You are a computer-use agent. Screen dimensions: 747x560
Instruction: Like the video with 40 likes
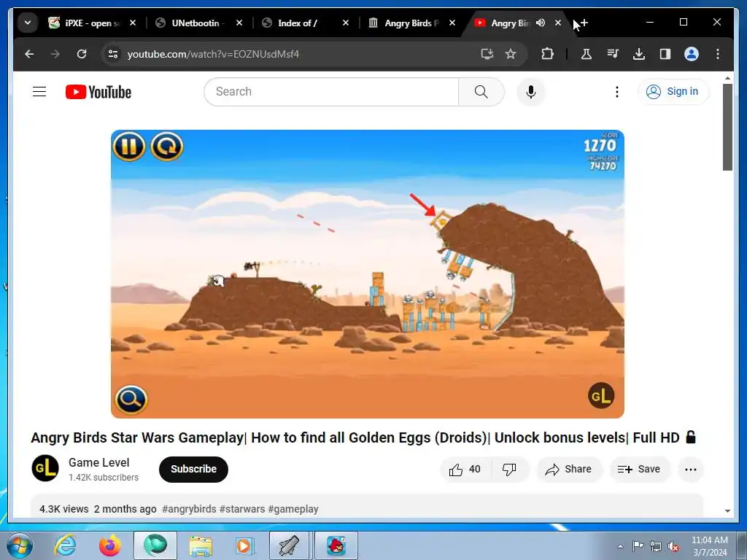tap(465, 470)
